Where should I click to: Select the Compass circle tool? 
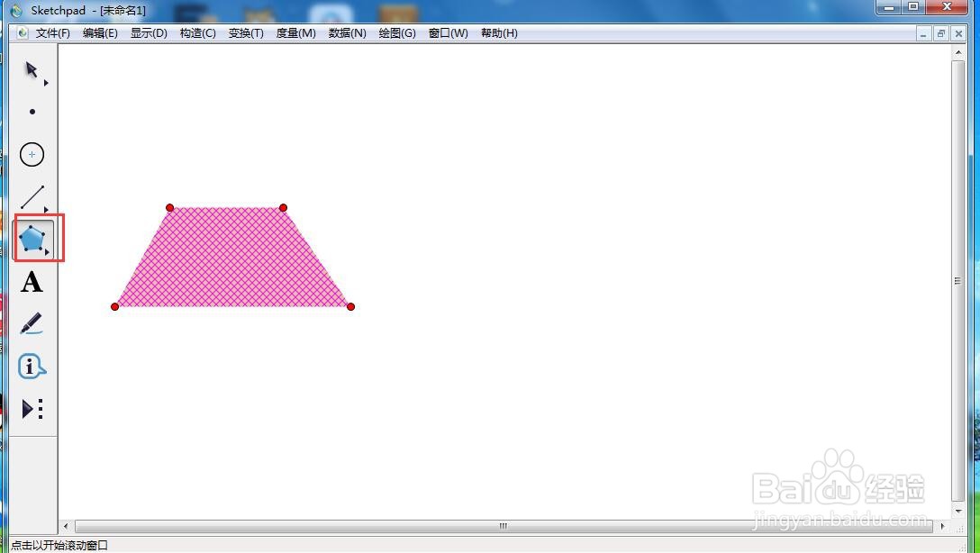[x=32, y=154]
